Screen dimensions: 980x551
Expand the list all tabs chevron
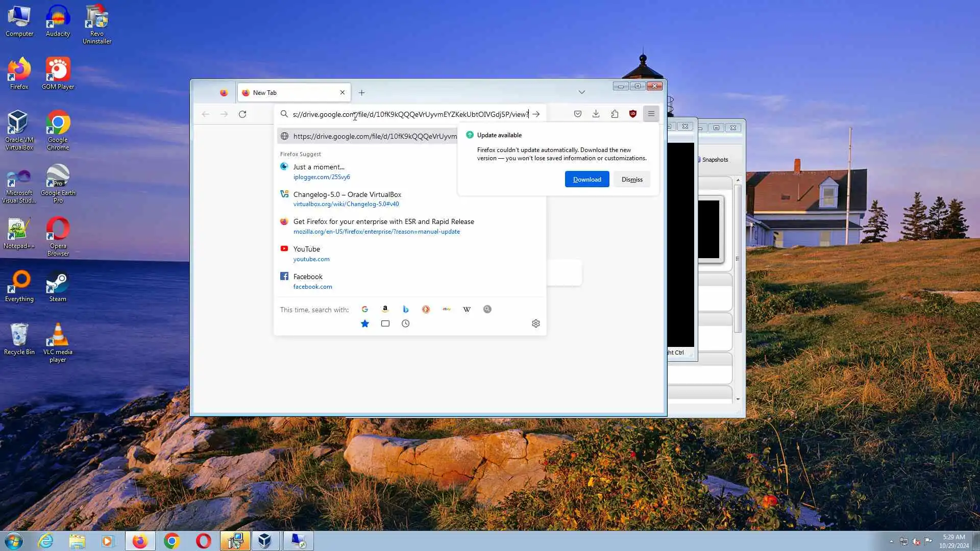pos(581,92)
